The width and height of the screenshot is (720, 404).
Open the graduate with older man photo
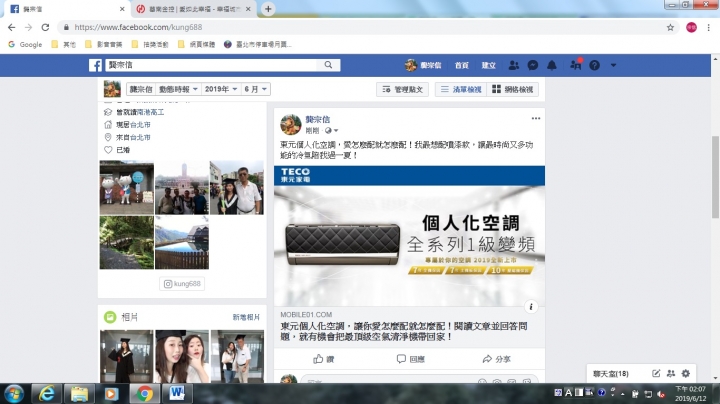click(237, 187)
